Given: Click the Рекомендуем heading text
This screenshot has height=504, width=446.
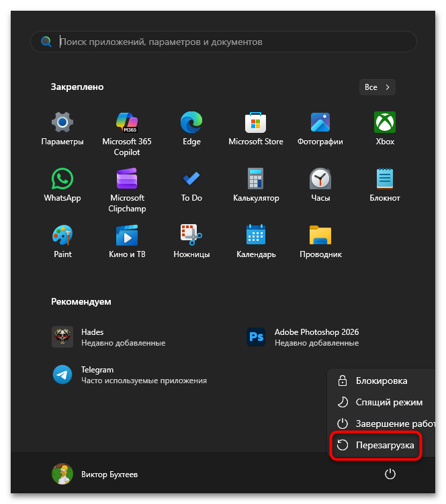Looking at the screenshot, I should (81, 302).
